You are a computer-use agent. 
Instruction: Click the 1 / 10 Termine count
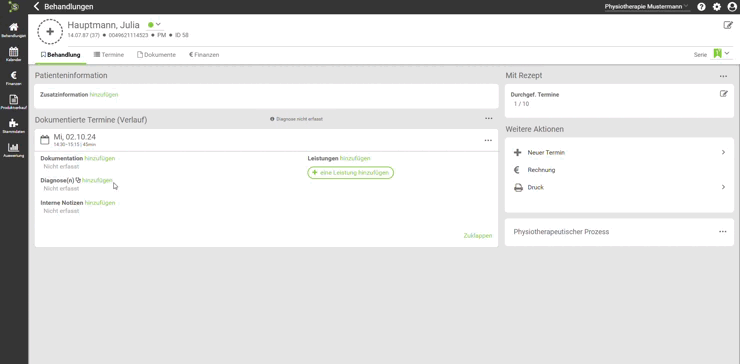pyautogui.click(x=521, y=104)
